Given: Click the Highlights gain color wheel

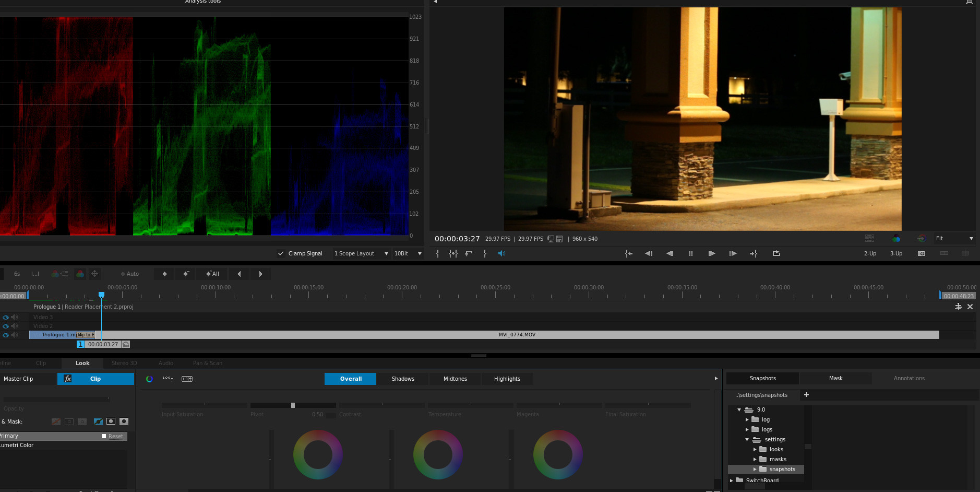Looking at the screenshot, I should pos(558,454).
